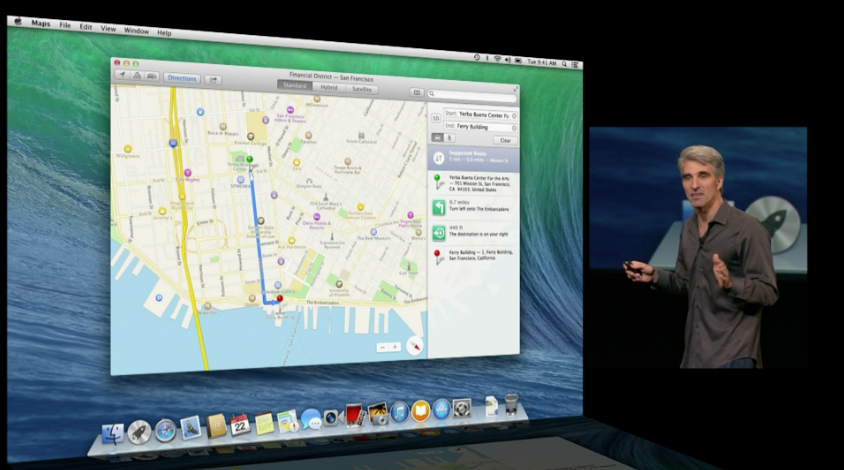Zoom out the map with minus button
Viewport: 844px width, 470px height.
click(x=383, y=348)
